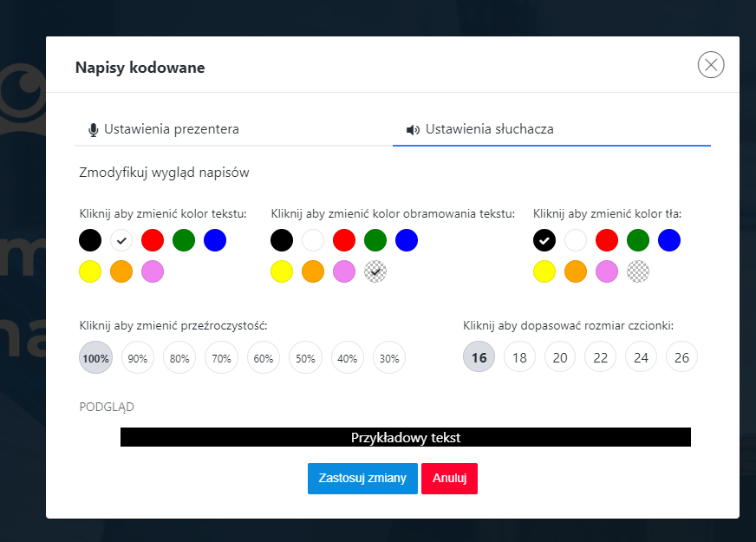Reduce transparency to 30%

[388, 357]
